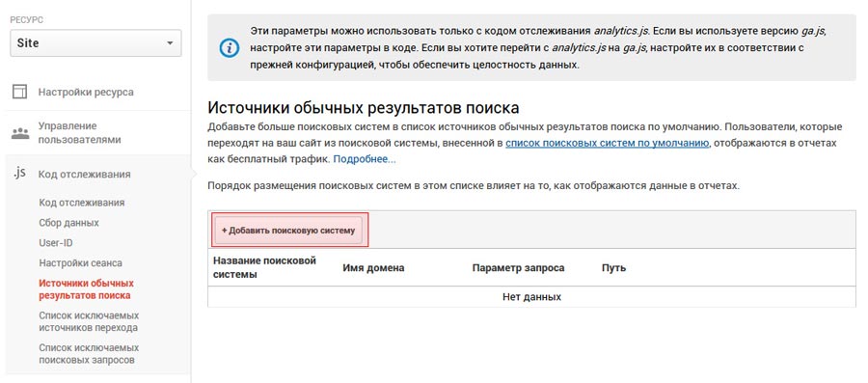
Task: Click the РЕСУРС label
Action: tap(27, 20)
